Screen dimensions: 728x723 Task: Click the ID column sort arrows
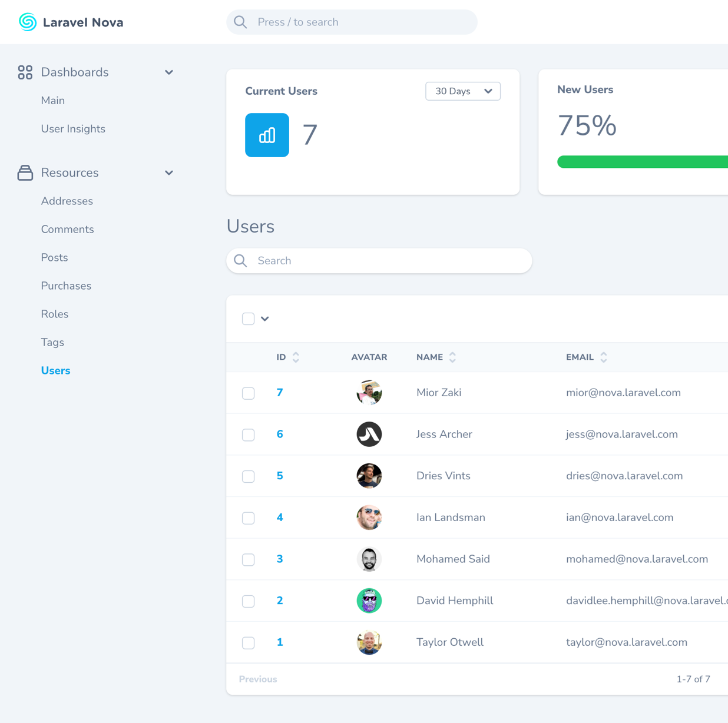[296, 357]
